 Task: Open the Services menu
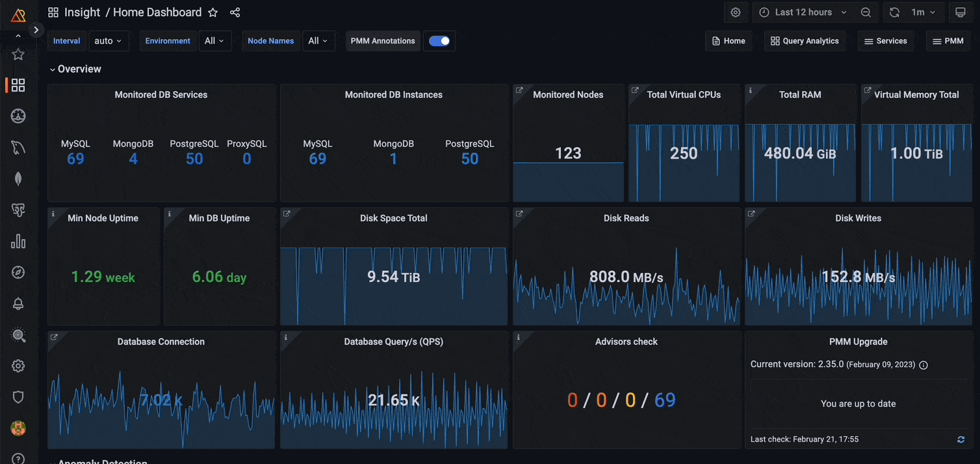(885, 41)
